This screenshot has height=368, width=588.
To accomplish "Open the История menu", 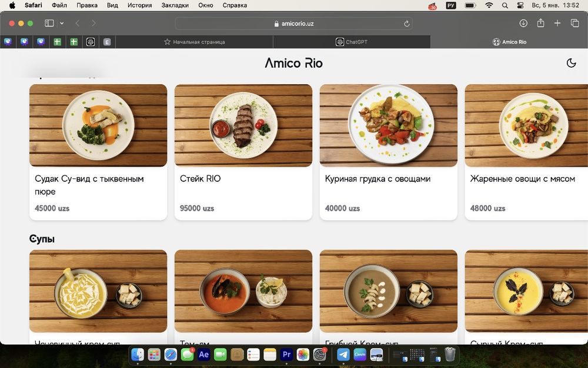I will [139, 5].
